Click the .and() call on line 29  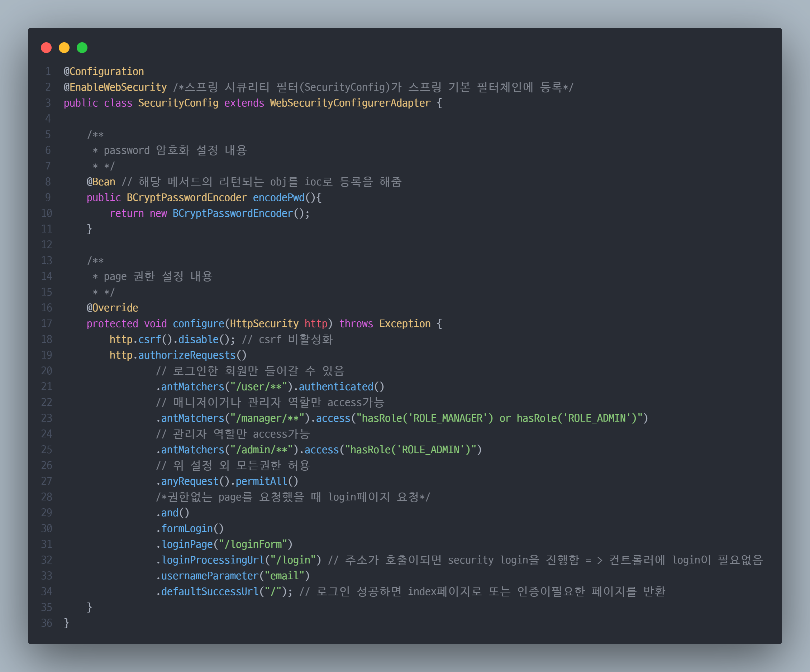tap(172, 513)
